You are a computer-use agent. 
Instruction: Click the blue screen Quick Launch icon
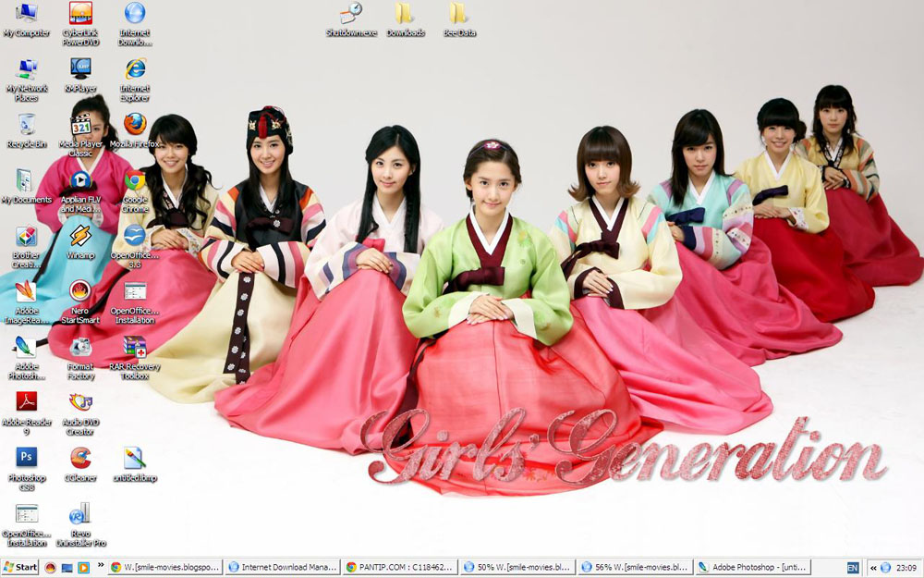coord(67,568)
